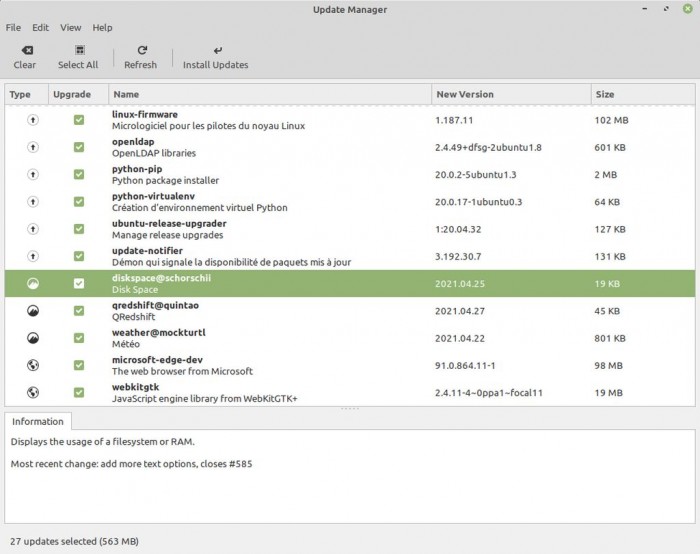This screenshot has height=554, width=700.
Task: Open the Edit menu
Action: 40,27
